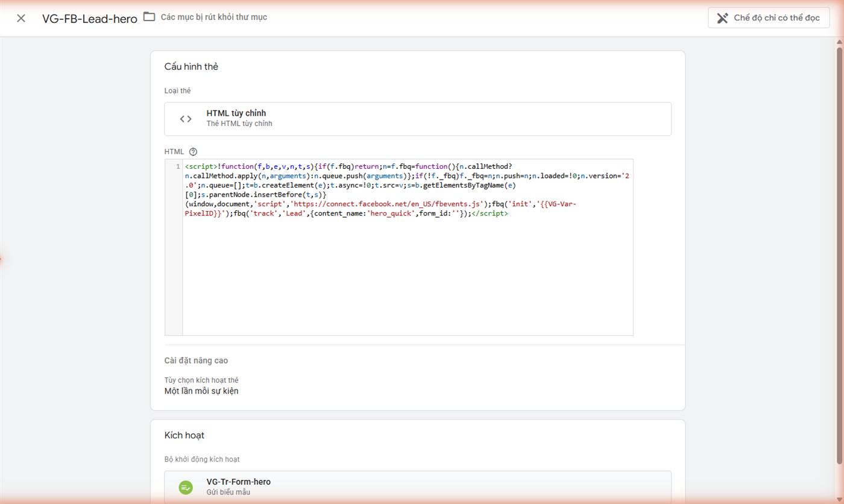Click the 'Bộ khởi động kích hoạt' label
This screenshot has width=844, height=504.
click(x=202, y=459)
